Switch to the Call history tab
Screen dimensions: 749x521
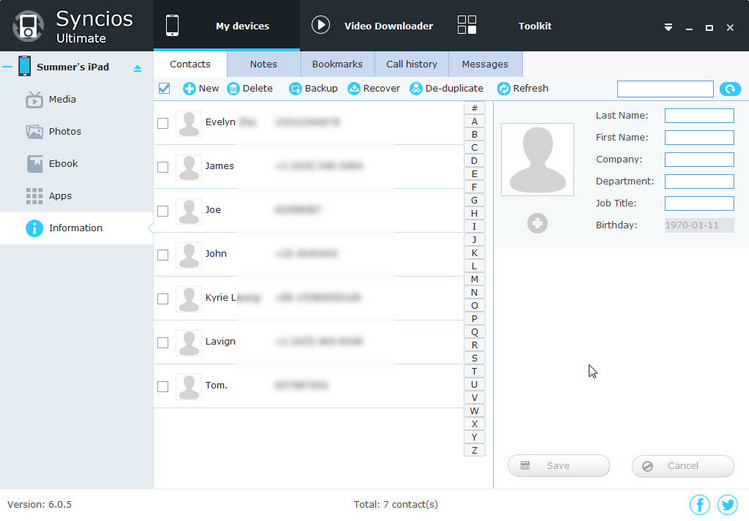click(412, 64)
